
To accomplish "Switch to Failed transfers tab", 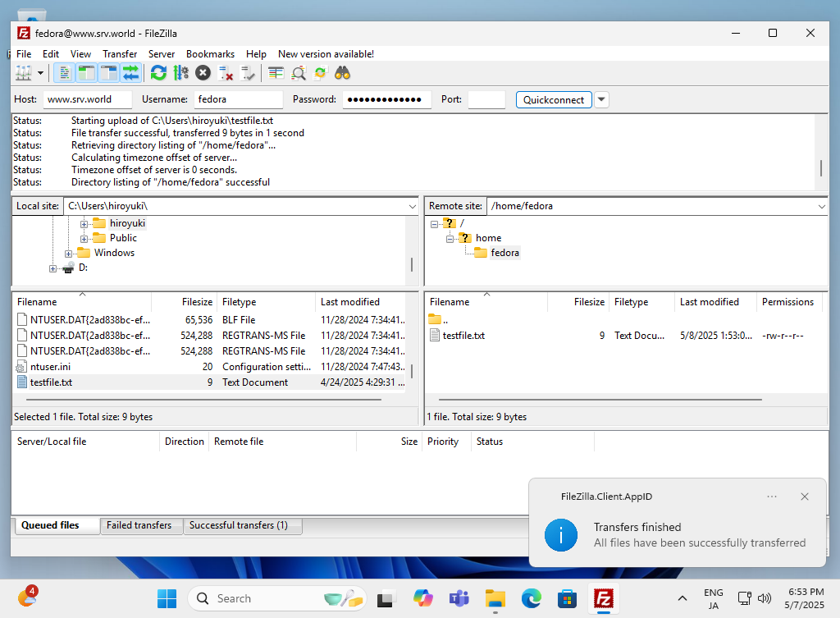I will [141, 526].
